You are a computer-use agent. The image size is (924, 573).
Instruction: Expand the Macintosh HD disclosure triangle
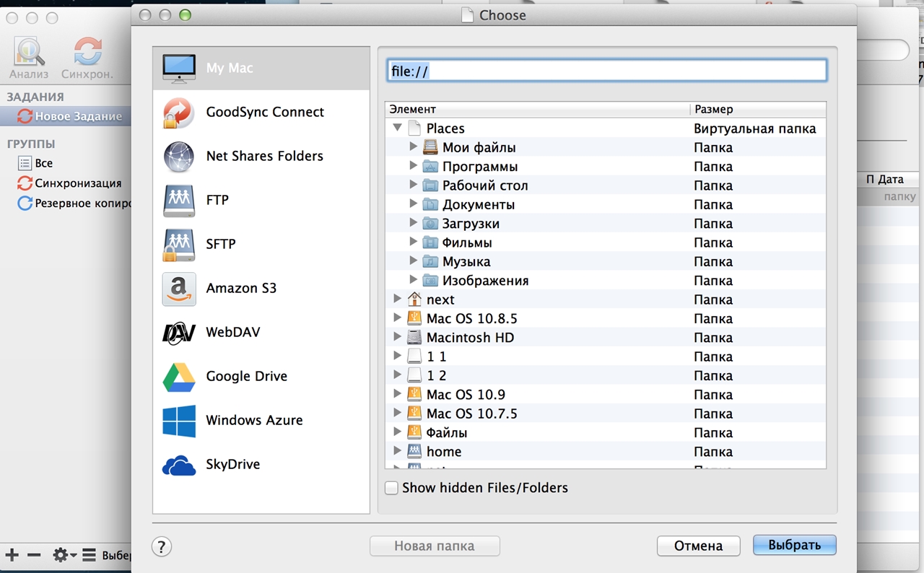[397, 337]
